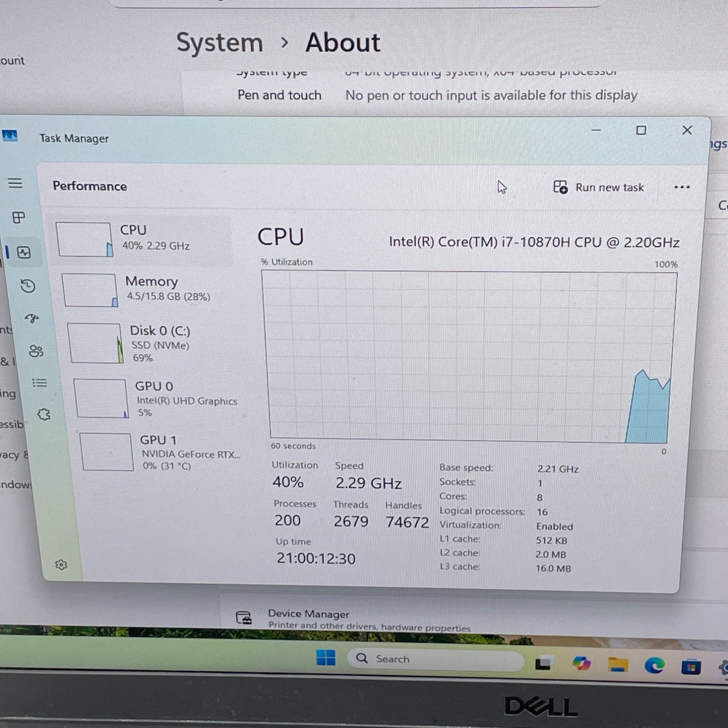This screenshot has width=728, height=728.
Task: Open the three-dot more options menu
Action: click(681, 187)
